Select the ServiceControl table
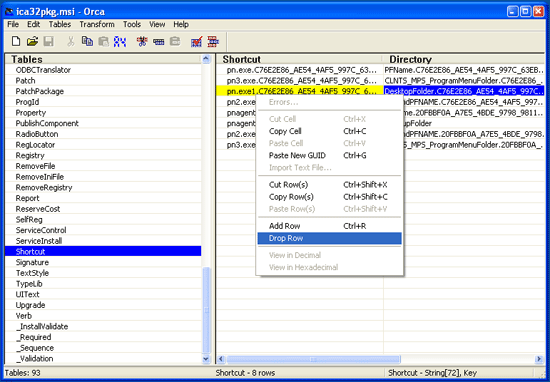The image size is (550, 382). coord(103,230)
